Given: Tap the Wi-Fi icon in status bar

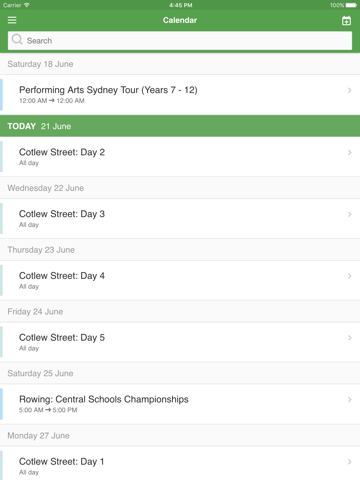Looking at the screenshot, I should pyautogui.click(x=27, y=5).
